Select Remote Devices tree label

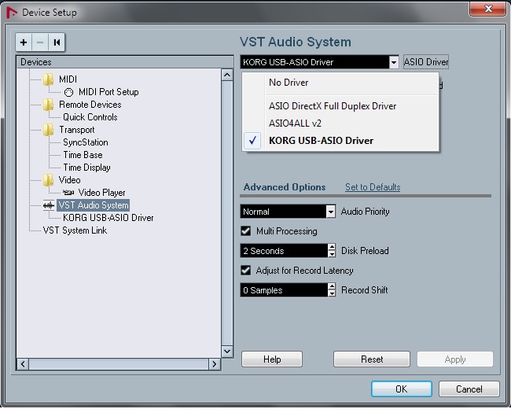click(x=90, y=105)
